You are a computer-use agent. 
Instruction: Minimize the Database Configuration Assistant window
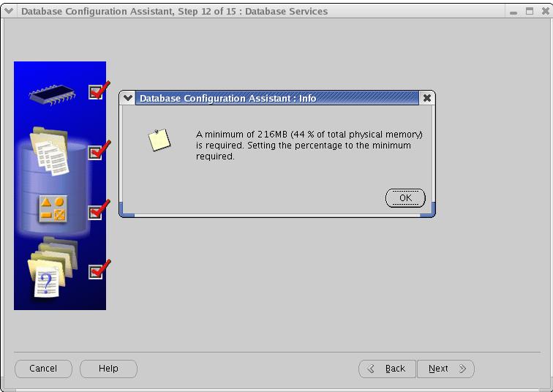click(x=513, y=12)
